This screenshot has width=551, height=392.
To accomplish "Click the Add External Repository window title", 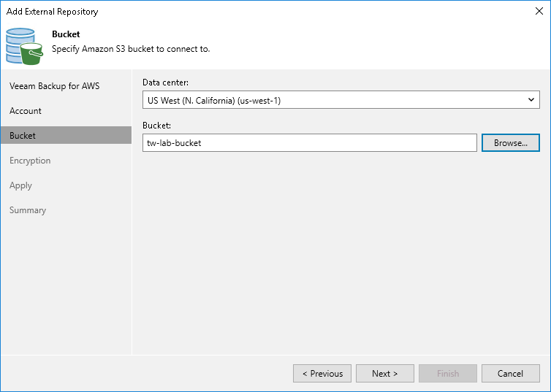I will tap(52, 12).
